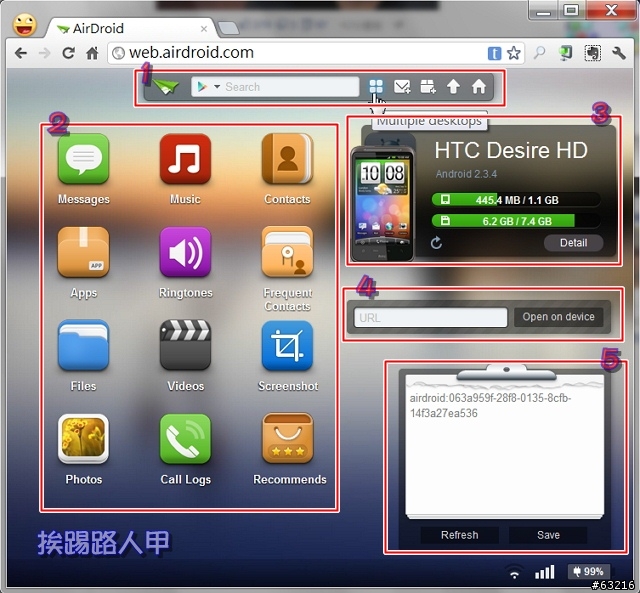Click the 6.2 GB / 7.4 GB SD card bar
Screen dimensions: 640x593
[516, 221]
